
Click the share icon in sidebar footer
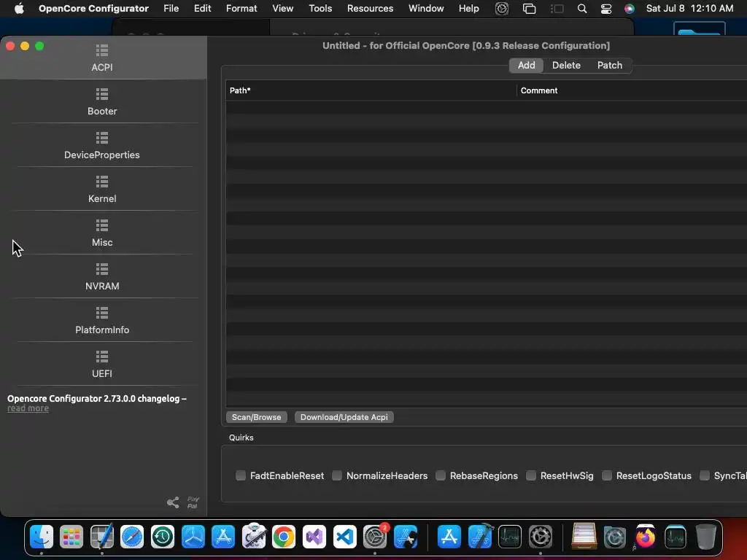click(173, 502)
